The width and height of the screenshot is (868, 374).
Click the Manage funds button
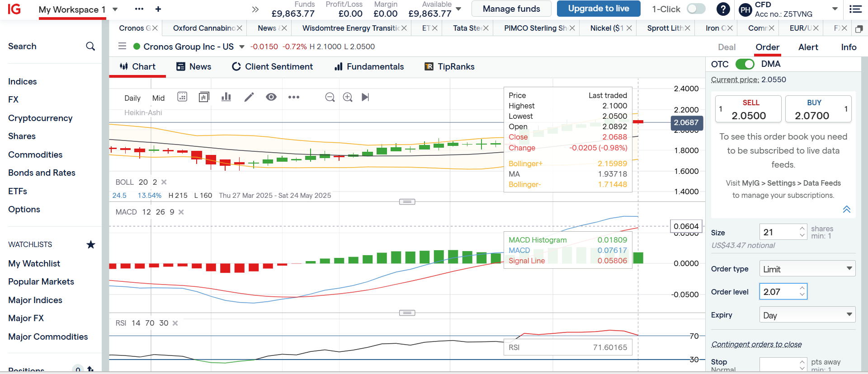tap(511, 9)
